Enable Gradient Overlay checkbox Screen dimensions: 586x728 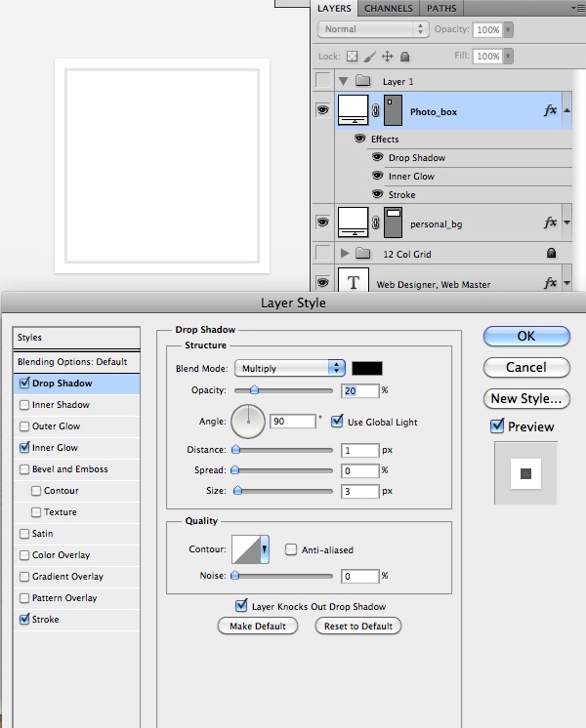pyautogui.click(x=24, y=577)
